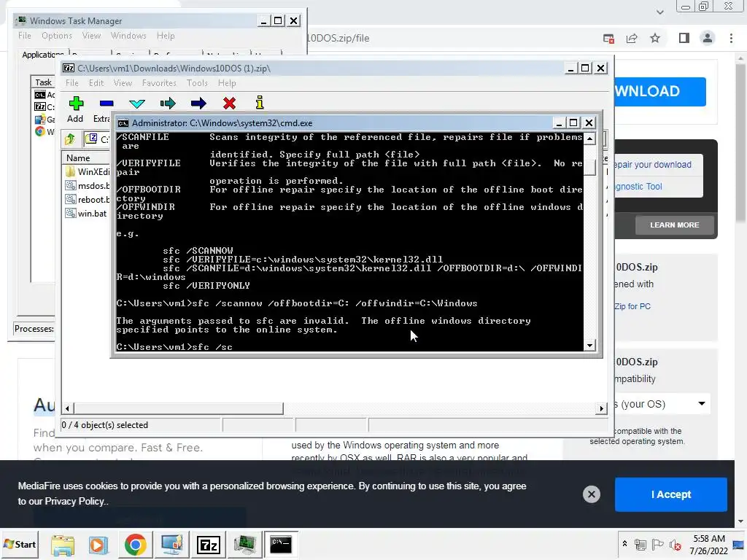Viewport: 747px width, 560px height.
Task: Click the 7-Zip Add green plus icon
Action: tap(76, 103)
